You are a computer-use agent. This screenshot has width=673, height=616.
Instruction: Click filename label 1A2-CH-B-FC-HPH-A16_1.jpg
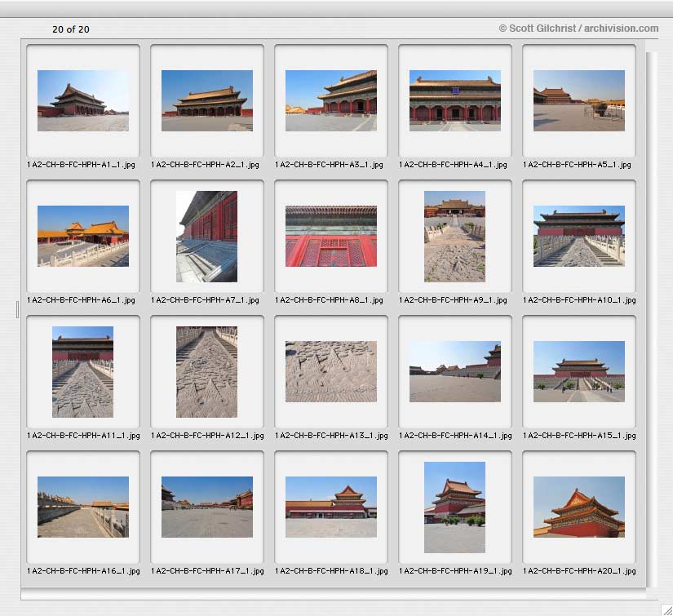point(83,571)
